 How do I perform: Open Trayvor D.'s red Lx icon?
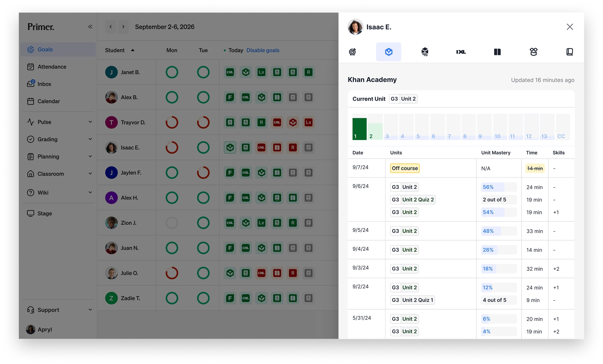pos(308,122)
